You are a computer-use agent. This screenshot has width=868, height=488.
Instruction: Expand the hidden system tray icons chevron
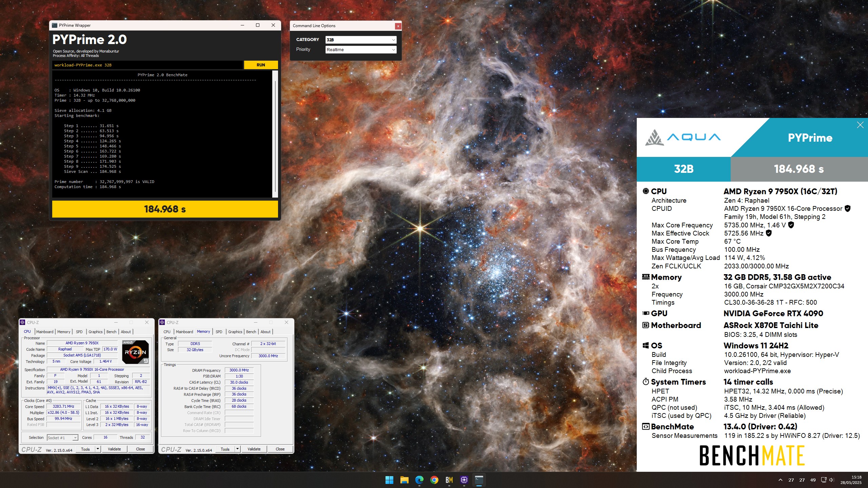781,480
